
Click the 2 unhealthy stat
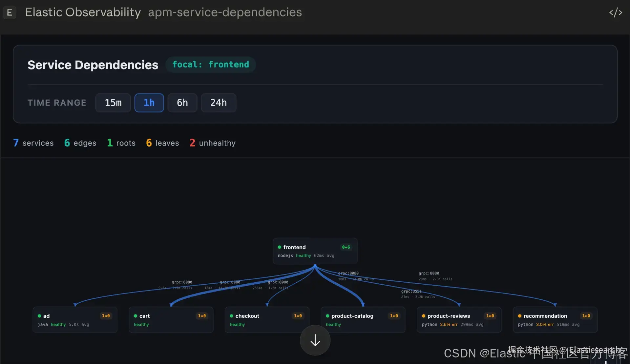(x=212, y=143)
